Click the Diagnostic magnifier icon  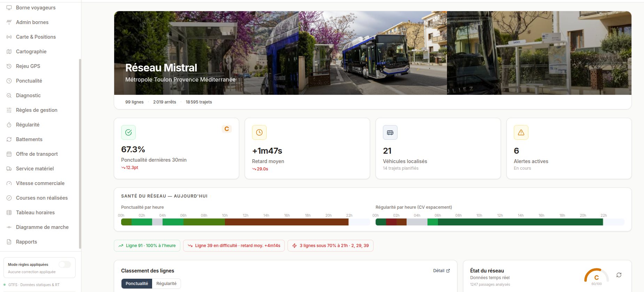pyautogui.click(x=9, y=95)
